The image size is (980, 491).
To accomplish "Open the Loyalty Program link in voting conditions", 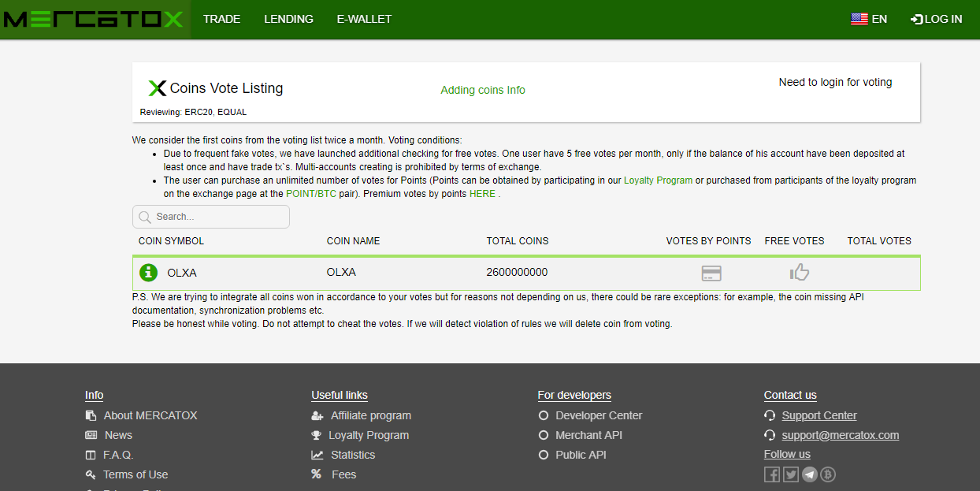I will (658, 180).
